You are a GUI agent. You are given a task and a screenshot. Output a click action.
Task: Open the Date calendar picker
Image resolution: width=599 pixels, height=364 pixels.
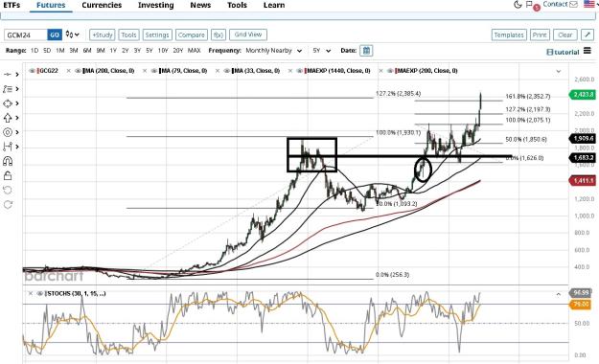coord(366,51)
